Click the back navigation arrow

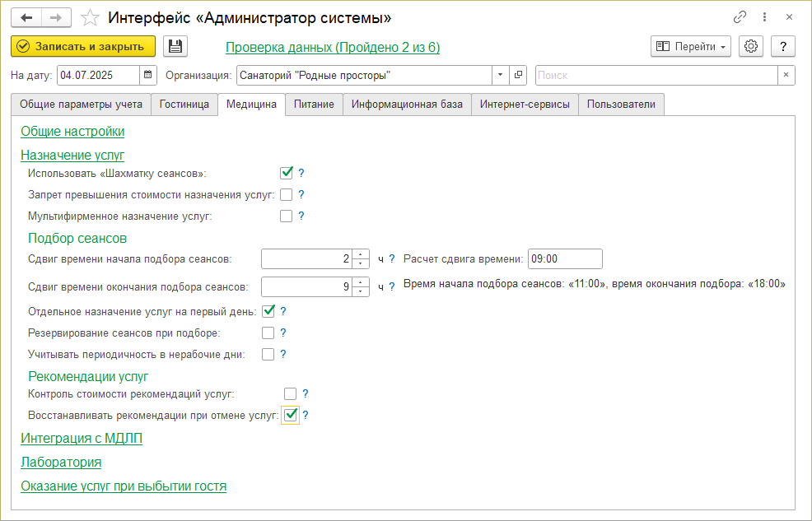click(x=26, y=17)
